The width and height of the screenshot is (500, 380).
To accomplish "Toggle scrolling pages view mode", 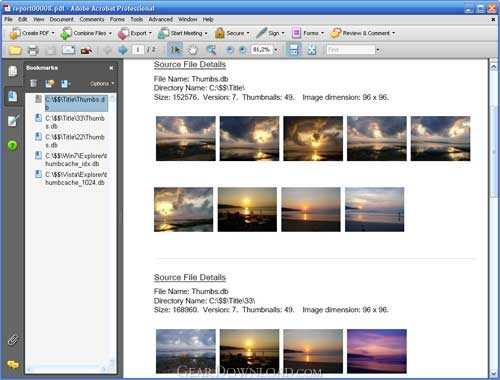I will click(x=294, y=50).
